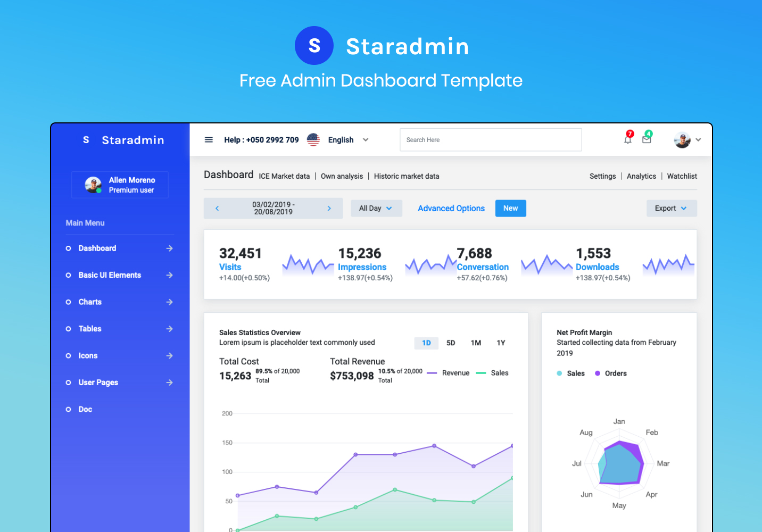Open Historic market data link

[407, 176]
